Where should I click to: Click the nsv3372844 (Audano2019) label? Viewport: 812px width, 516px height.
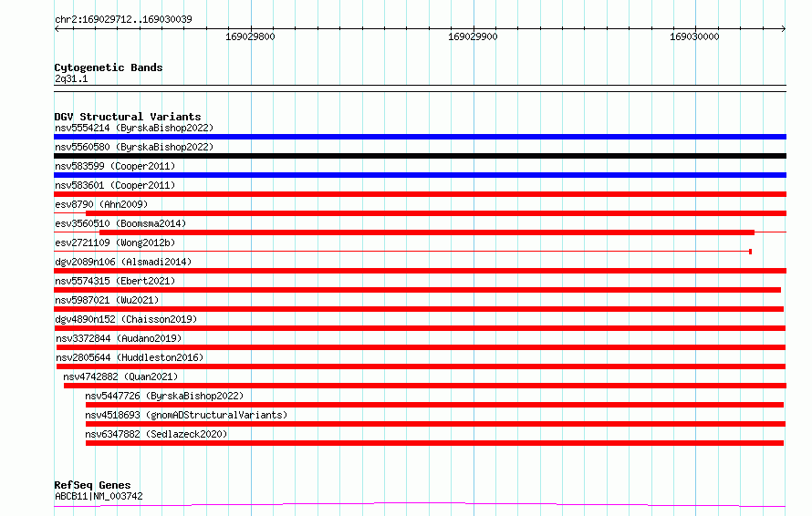tap(119, 338)
